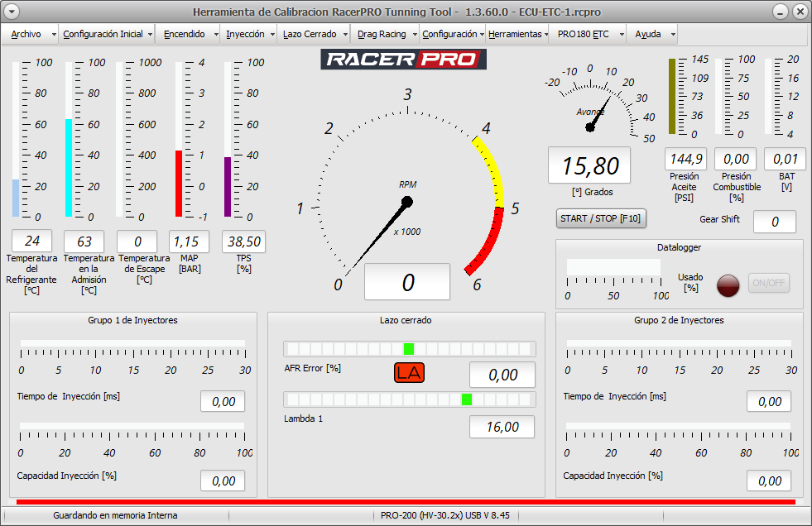Click the PRO-200 USB version status text
The width and height of the screenshot is (812, 526).
444,515
